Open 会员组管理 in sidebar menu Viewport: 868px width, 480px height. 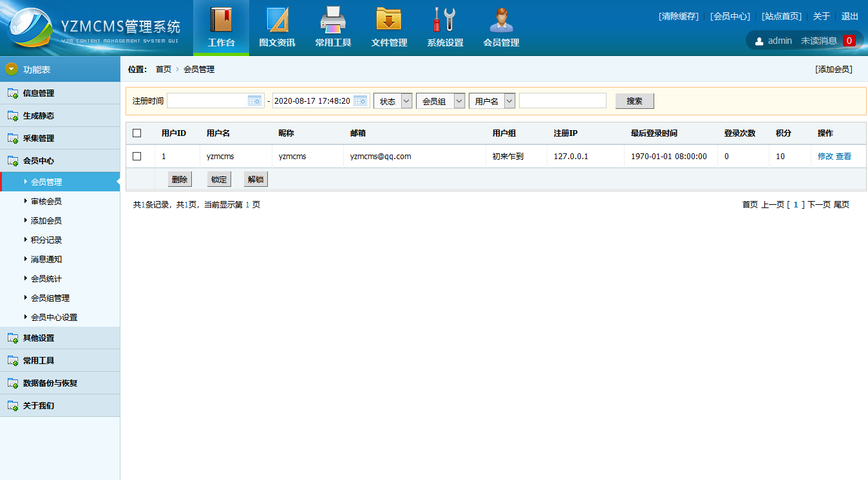click(50, 298)
